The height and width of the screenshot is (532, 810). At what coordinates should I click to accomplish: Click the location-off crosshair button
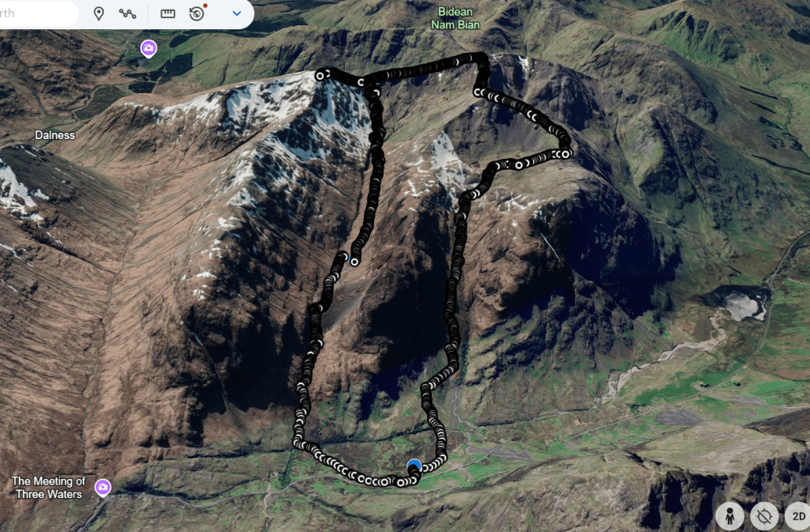[764, 517]
